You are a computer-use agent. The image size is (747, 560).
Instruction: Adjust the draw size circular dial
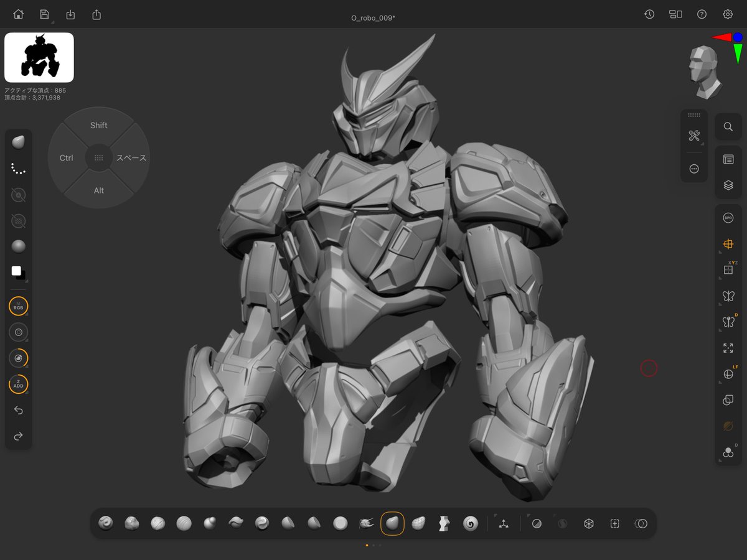[19, 332]
